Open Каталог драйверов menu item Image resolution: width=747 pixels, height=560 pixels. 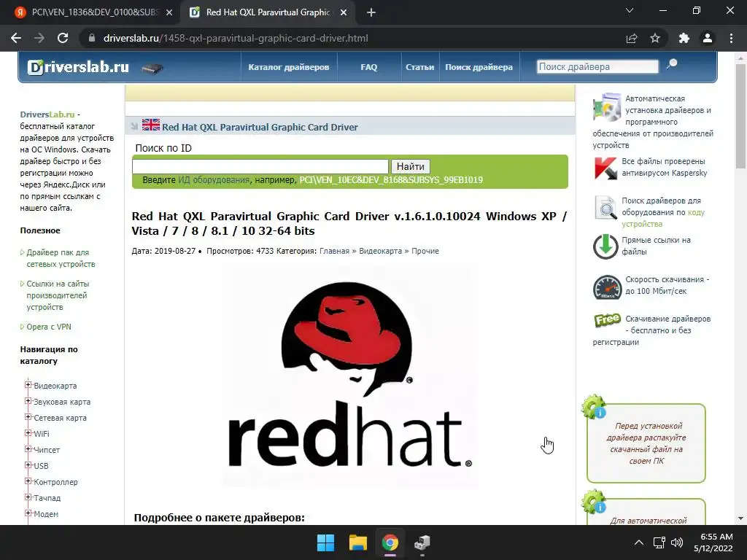pyautogui.click(x=289, y=67)
